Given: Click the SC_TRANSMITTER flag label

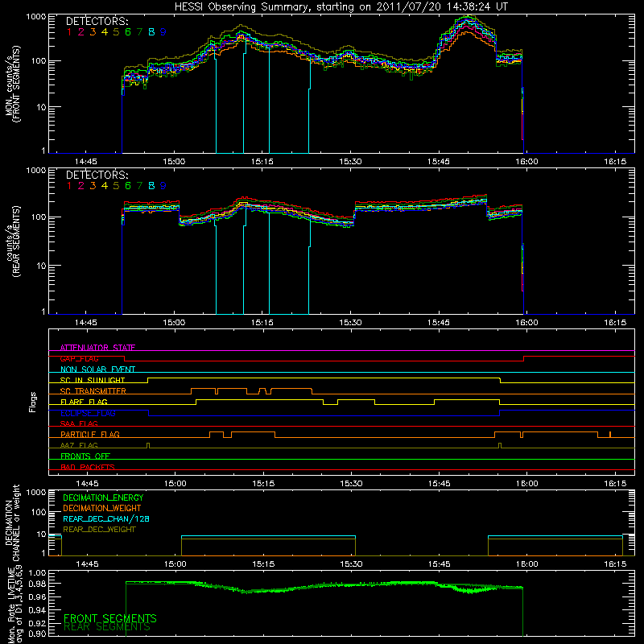Looking at the screenshot, I should point(93,390).
